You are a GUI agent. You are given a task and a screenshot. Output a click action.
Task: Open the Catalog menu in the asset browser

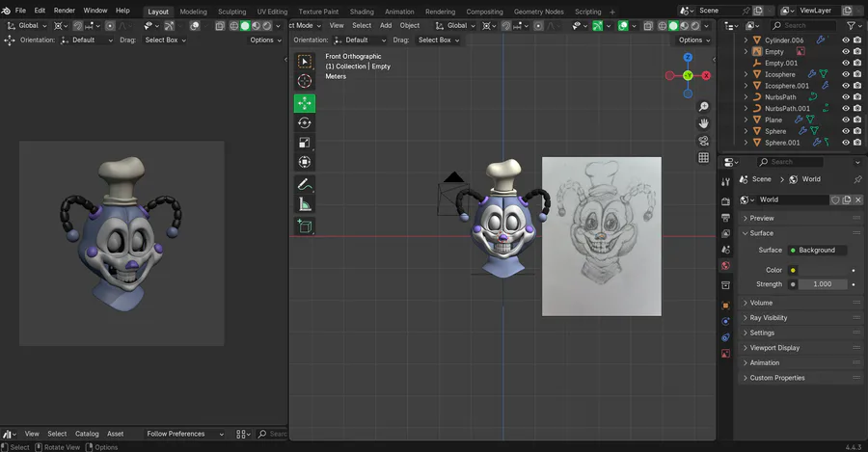pyautogui.click(x=87, y=434)
